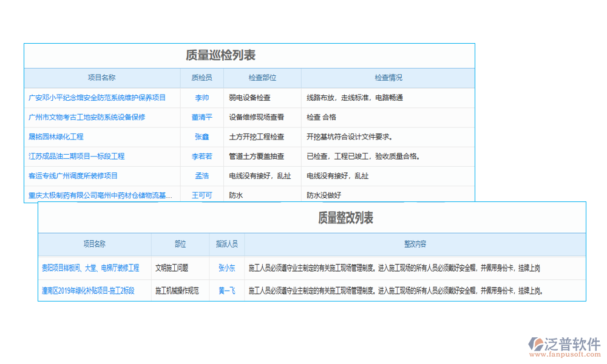
Task: Select assignee 张小东 in the rectification list
Action: pos(225,268)
